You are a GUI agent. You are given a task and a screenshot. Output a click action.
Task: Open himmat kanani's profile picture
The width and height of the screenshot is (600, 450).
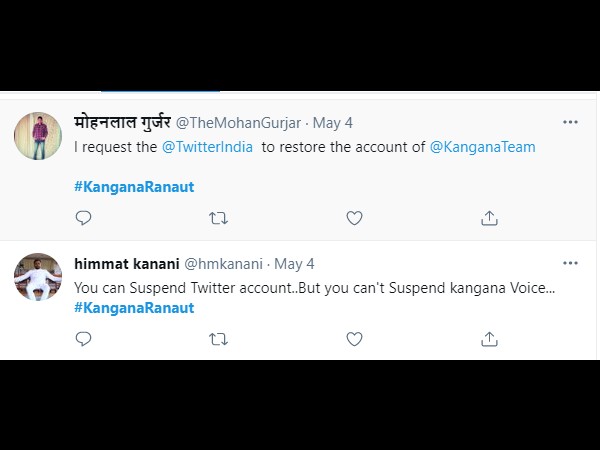[x=38, y=277]
